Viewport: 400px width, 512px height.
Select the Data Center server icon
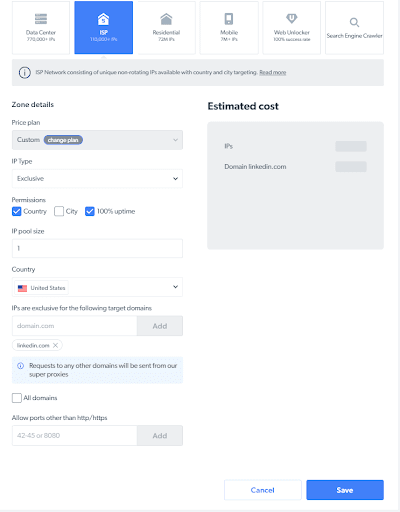click(41, 19)
